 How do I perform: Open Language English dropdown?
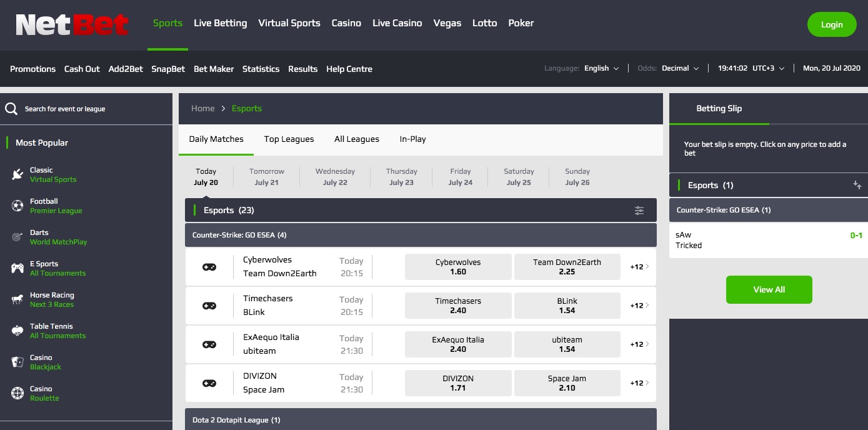tap(601, 68)
